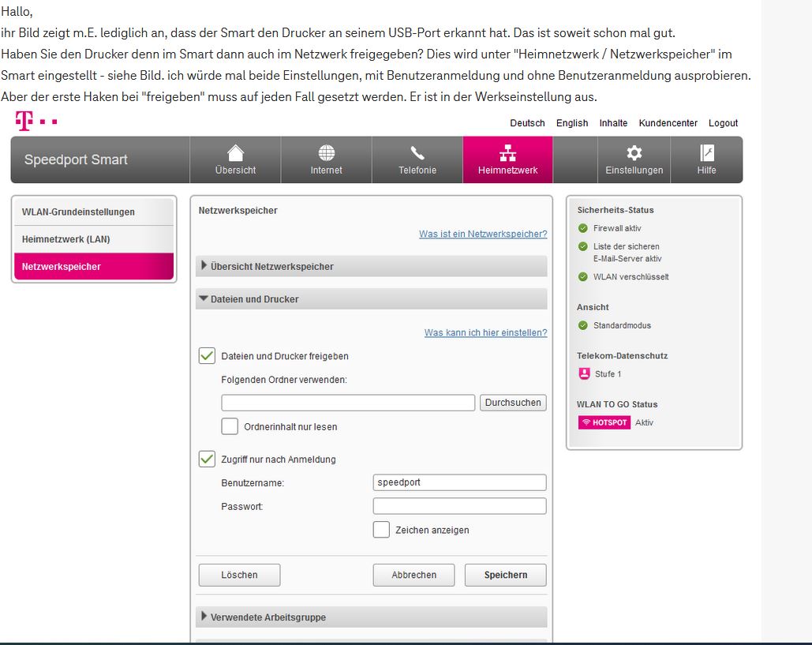The width and height of the screenshot is (812, 645).
Task: Click Logout in top menu
Action: [723, 123]
